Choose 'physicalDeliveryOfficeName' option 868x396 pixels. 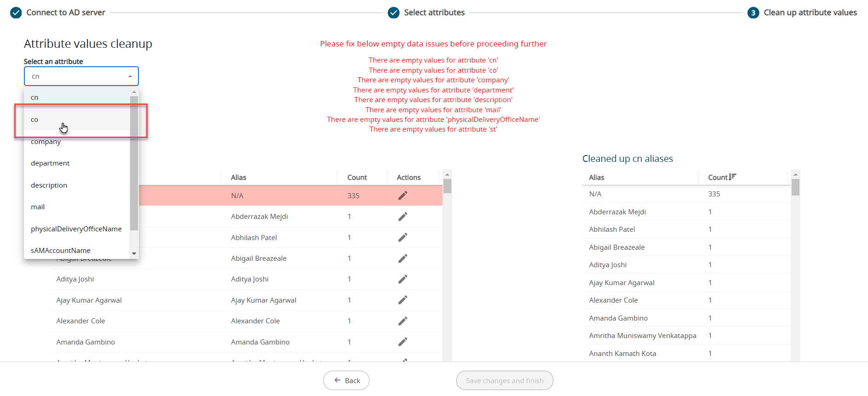click(76, 229)
